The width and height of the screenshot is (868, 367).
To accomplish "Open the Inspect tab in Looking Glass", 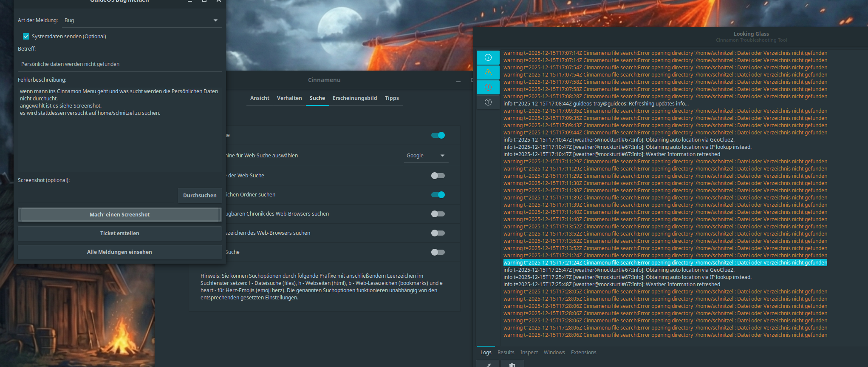I will tap(529, 353).
